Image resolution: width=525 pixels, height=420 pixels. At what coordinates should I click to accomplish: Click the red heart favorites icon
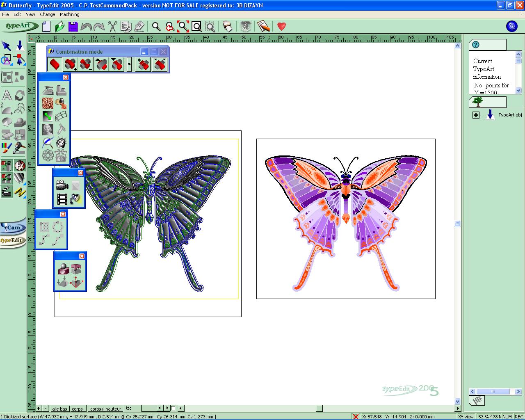tap(281, 27)
